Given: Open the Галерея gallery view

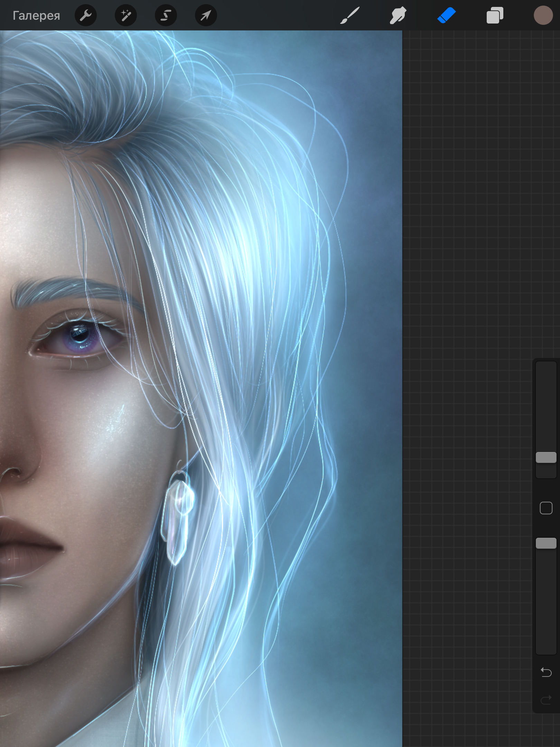Looking at the screenshot, I should click(36, 16).
